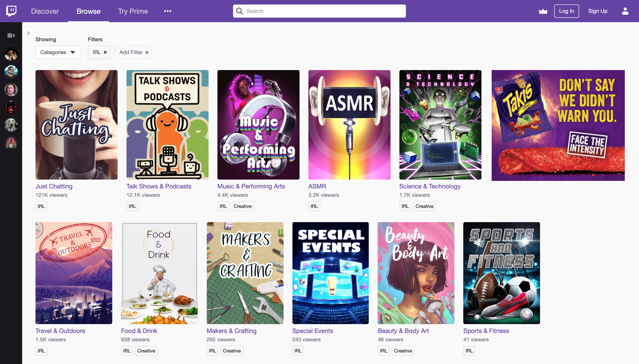Click the Log In button

click(x=566, y=11)
